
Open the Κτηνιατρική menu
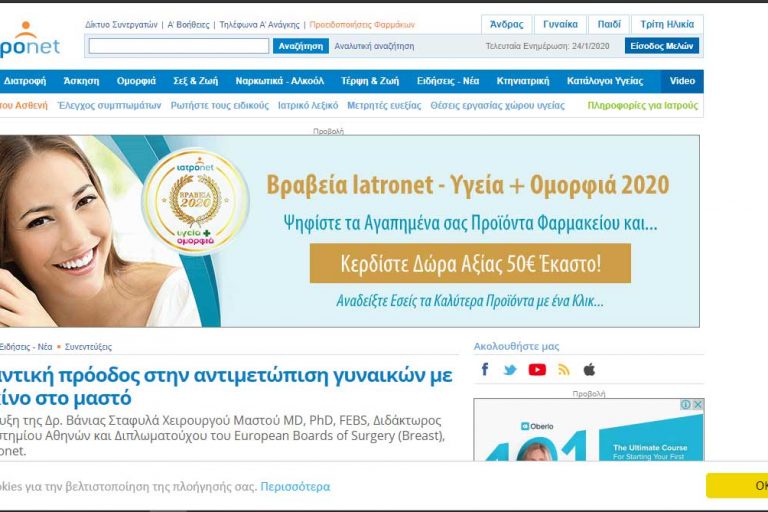pos(523,81)
